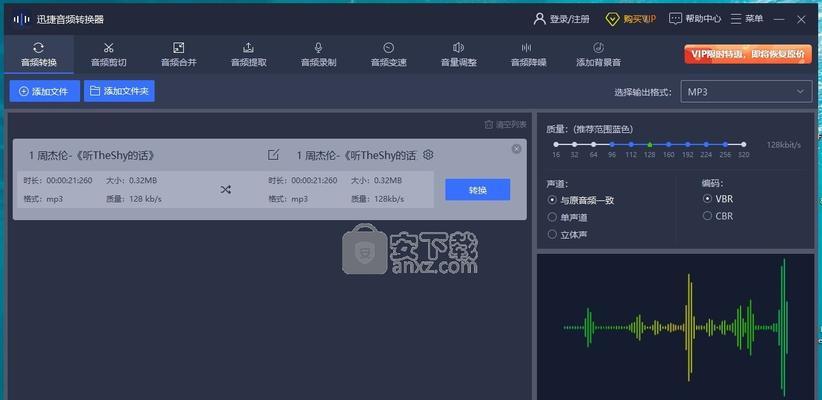
Task: Click the audio waveform preview
Action: pyautogui.click(x=676, y=327)
